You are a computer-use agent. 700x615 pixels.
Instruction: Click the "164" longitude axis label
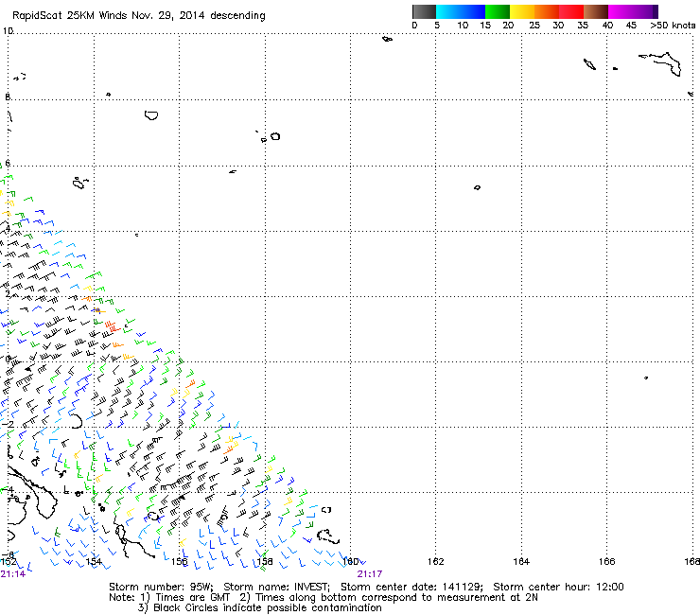click(x=521, y=562)
